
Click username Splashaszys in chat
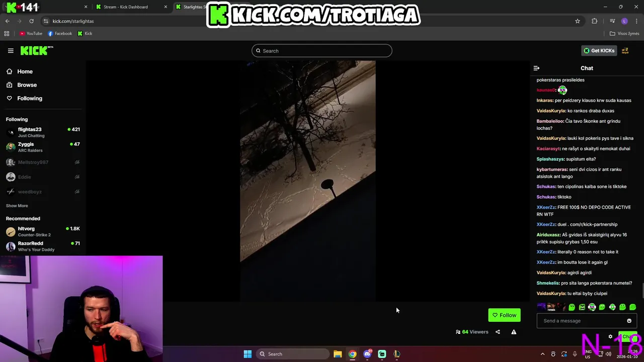[551, 159]
